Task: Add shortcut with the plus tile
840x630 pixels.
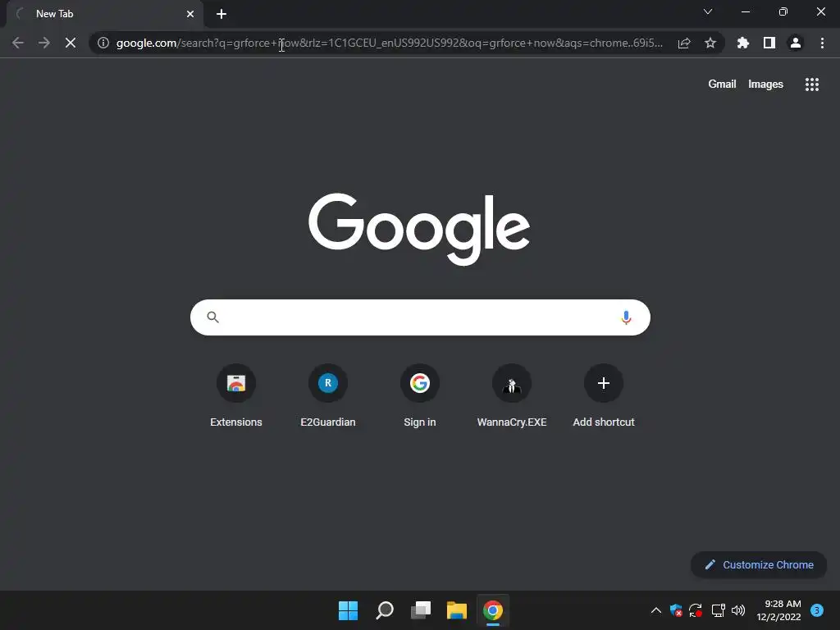Action: (x=604, y=396)
